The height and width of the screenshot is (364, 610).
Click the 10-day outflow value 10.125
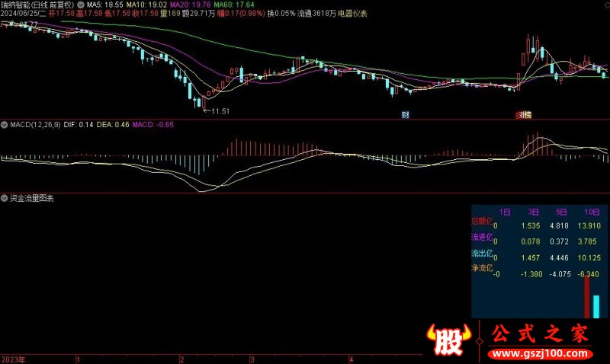(589, 258)
